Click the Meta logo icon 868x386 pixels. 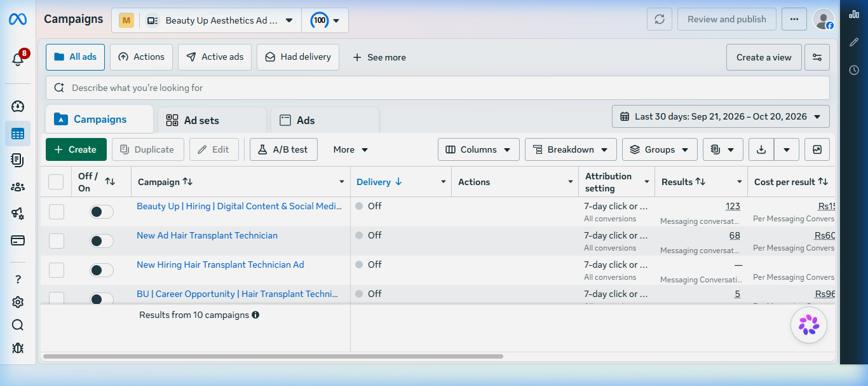17,19
